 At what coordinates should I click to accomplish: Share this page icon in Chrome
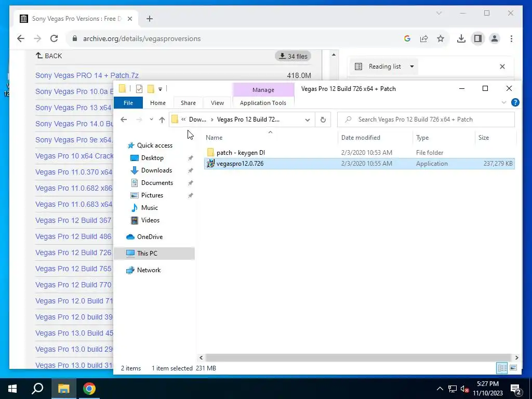(x=424, y=38)
